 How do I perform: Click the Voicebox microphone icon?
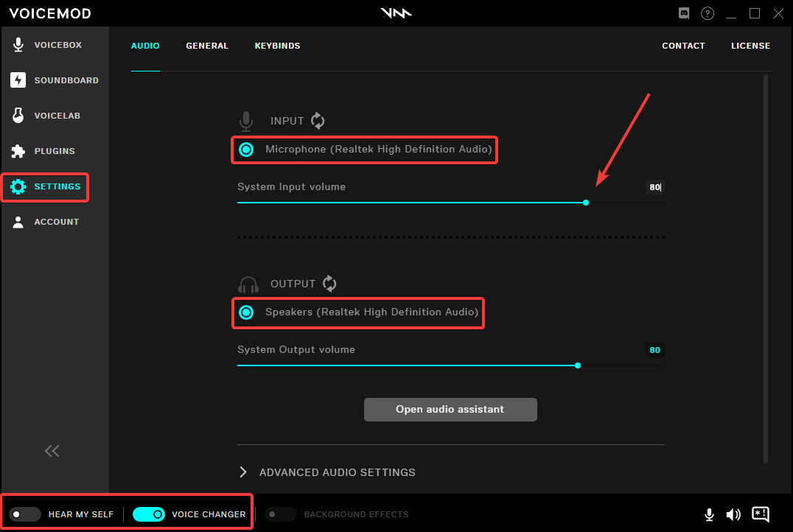pos(18,45)
